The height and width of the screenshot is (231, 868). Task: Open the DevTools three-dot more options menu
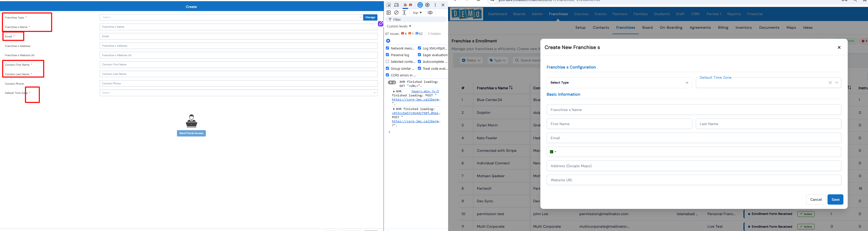point(435,5)
